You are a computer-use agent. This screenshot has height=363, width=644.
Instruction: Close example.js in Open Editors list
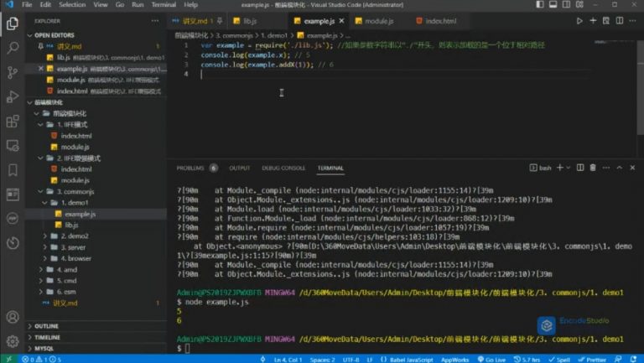pos(40,68)
